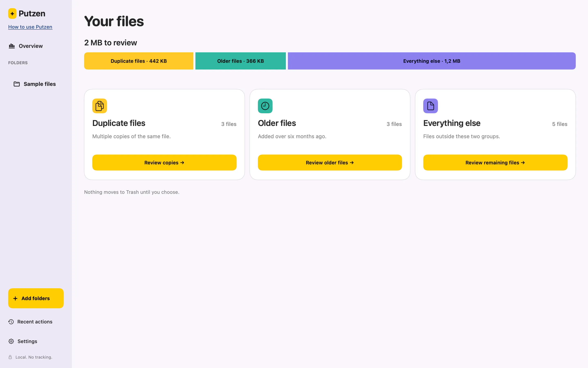Click the Everything else document icon
This screenshot has height=368, width=588.
430,106
